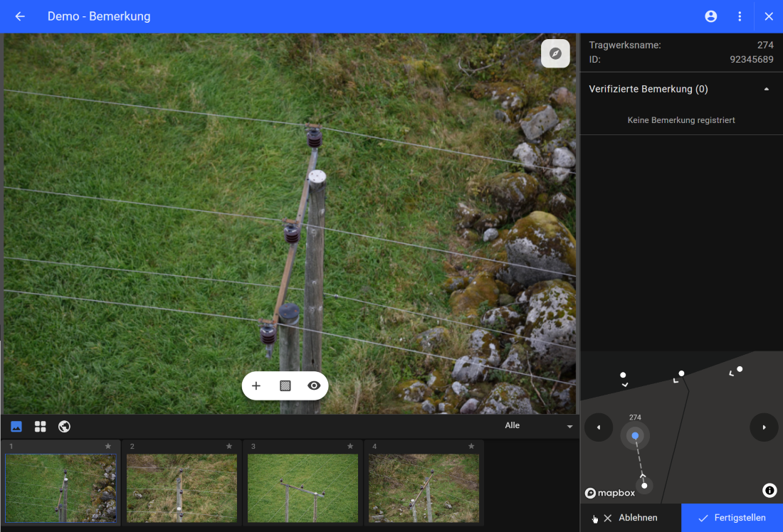
Task: Toggle annotation visibility with eye icon
Action: (x=314, y=386)
